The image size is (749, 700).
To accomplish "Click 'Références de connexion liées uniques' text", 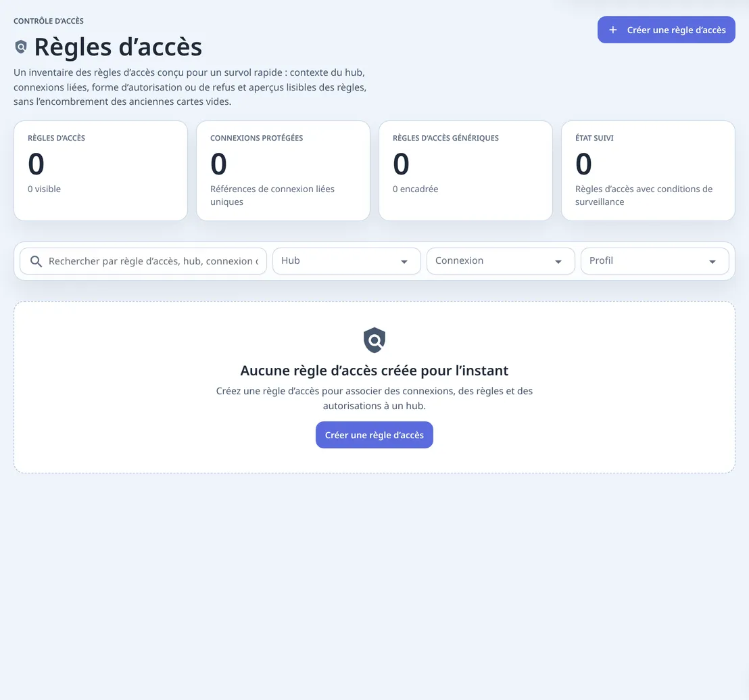I will click(x=272, y=195).
